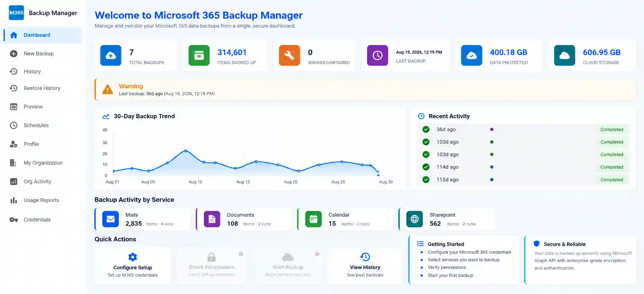Image resolution: width=644 pixels, height=294 pixels.
Task: Open Org Activity from sidebar
Action: pyautogui.click(x=43, y=181)
